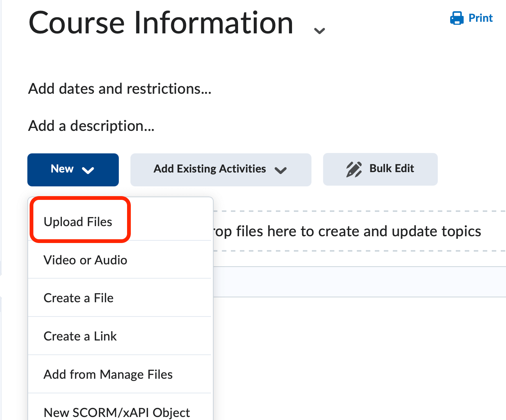
Task: Click the pencil icon on Bulk Edit
Action: [x=354, y=169]
